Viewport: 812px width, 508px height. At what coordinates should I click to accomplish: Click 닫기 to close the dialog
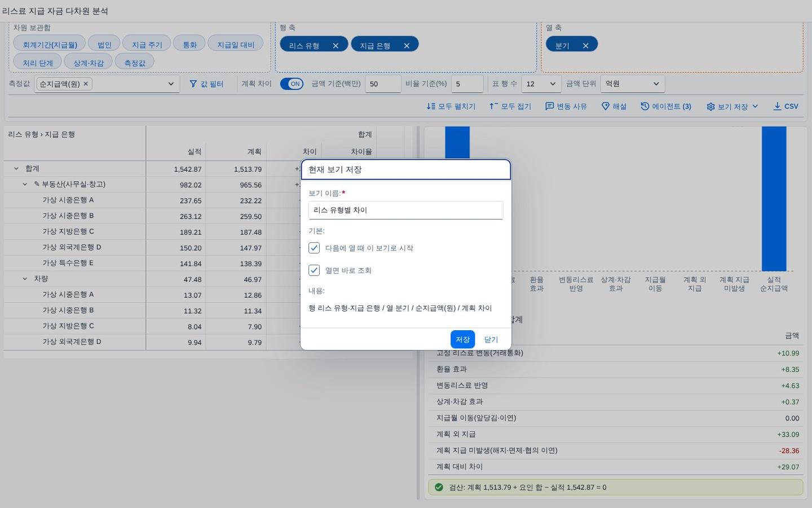tap(491, 339)
